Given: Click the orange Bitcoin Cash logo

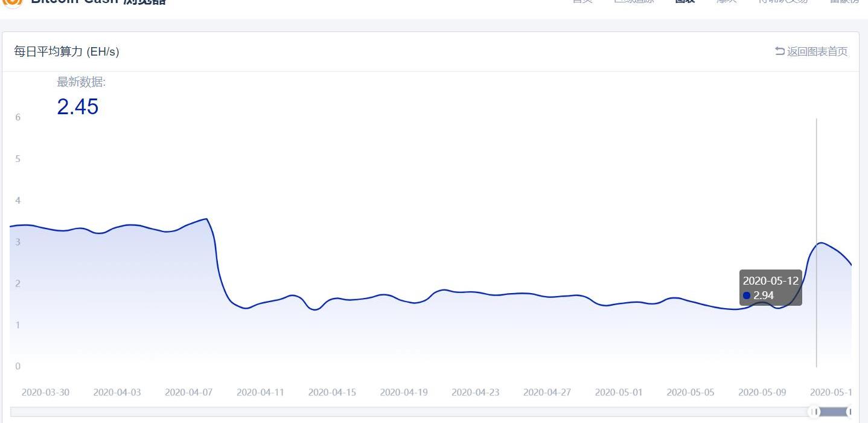Looking at the screenshot, I should tap(12, 2).
